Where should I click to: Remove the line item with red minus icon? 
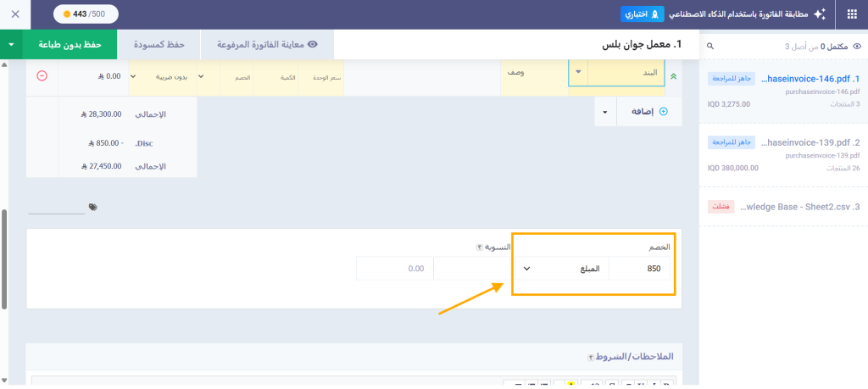click(x=42, y=75)
